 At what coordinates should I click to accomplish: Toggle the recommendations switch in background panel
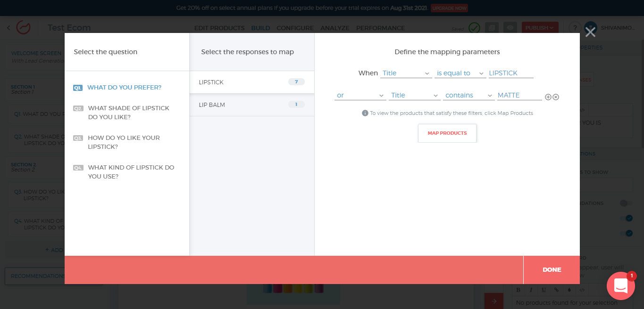coord(626,203)
